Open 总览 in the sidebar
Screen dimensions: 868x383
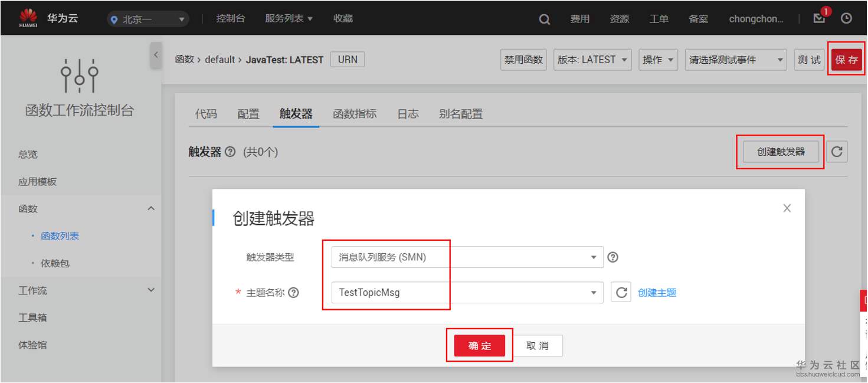tap(28, 154)
